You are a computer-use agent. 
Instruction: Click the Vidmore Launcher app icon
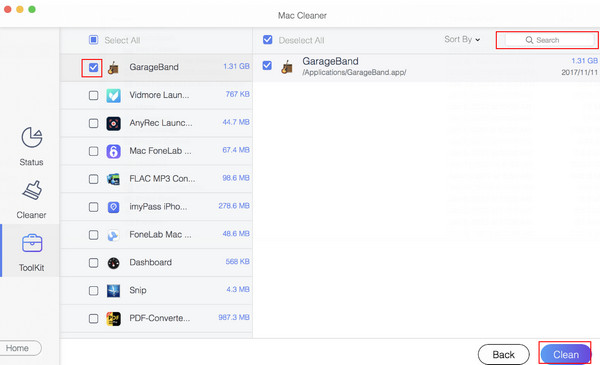point(113,95)
